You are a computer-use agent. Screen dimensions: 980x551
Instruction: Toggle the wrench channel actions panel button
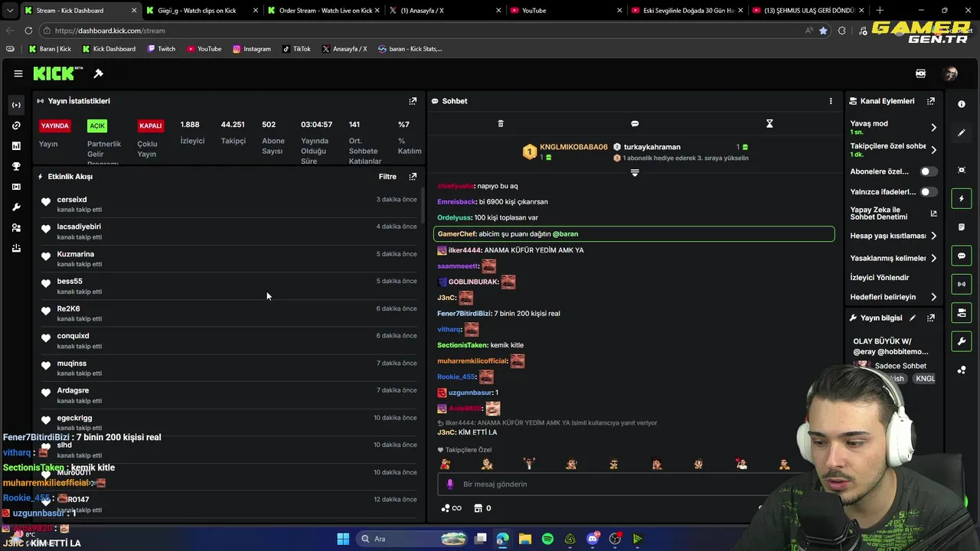click(962, 341)
